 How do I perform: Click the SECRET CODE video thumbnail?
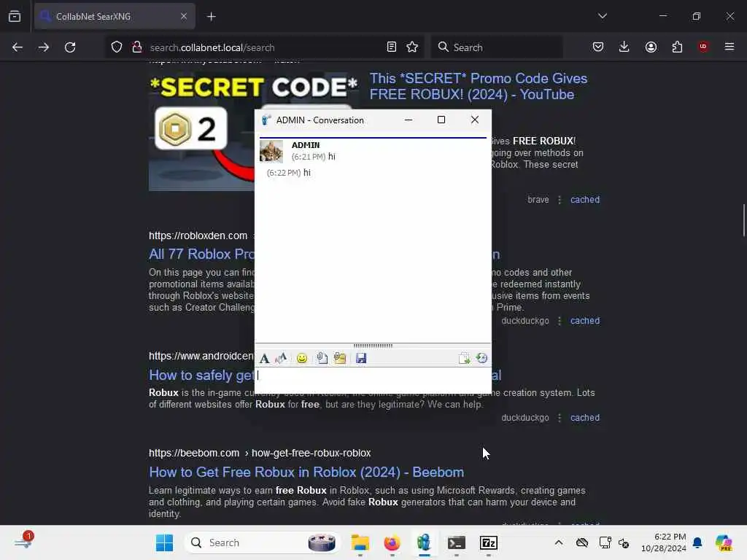click(x=201, y=132)
